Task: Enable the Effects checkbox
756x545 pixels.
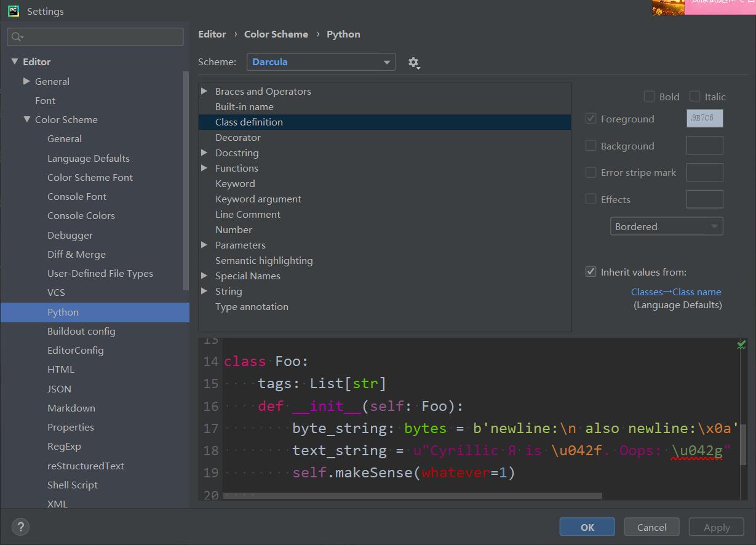Action: [591, 199]
